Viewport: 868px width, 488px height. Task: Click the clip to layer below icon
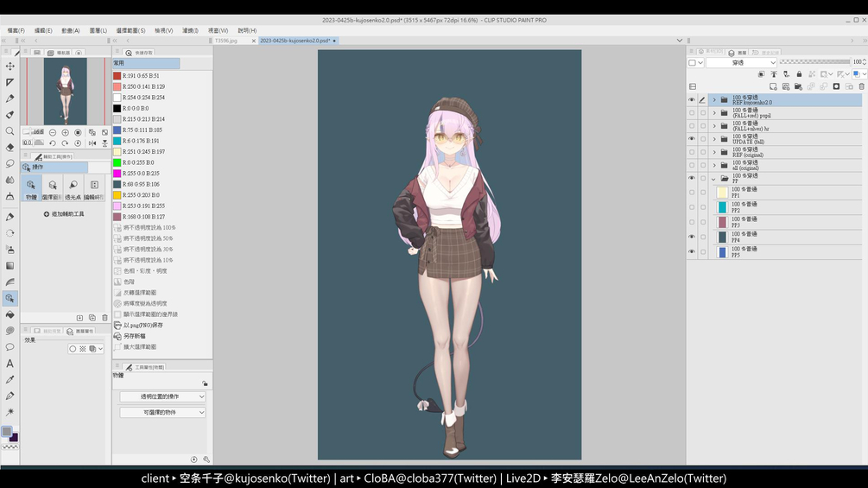click(x=761, y=74)
